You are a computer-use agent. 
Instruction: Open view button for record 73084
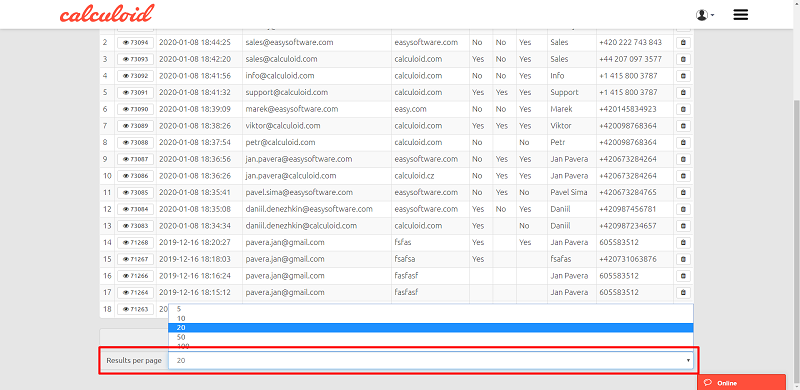click(x=135, y=210)
